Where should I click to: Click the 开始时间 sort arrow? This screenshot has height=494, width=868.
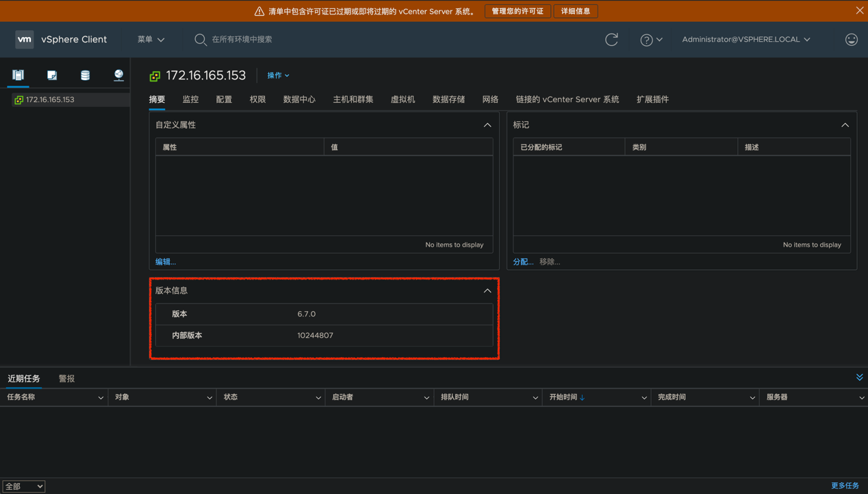point(583,397)
